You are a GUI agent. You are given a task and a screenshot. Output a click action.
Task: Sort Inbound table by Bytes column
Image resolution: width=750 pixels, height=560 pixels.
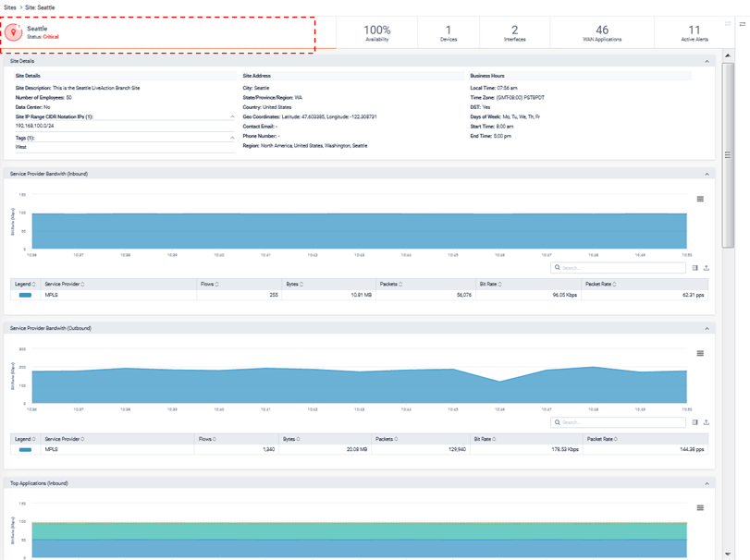click(x=295, y=284)
